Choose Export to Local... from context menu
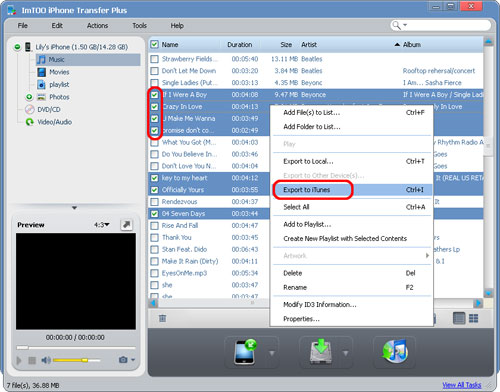 pos(353,161)
